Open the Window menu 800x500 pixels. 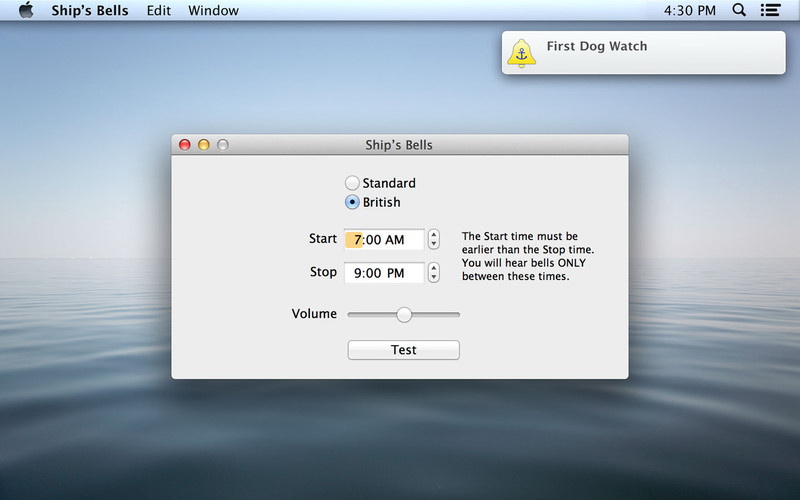point(213,11)
